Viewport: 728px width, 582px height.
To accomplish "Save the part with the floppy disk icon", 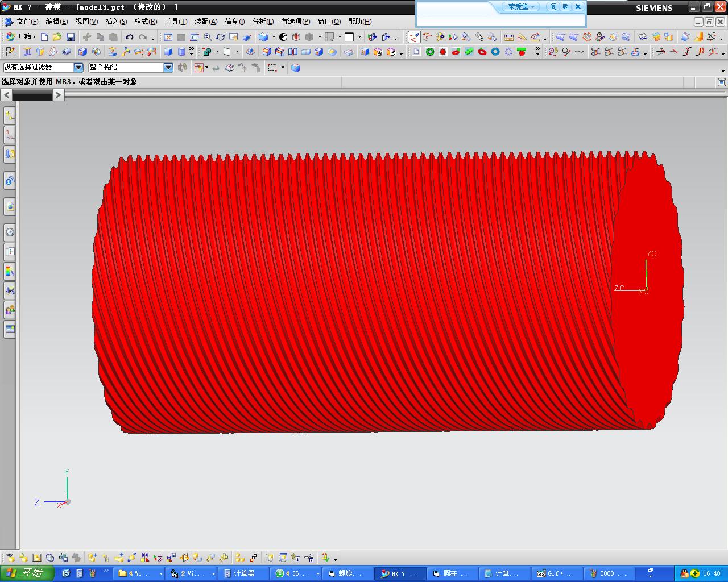I will pyautogui.click(x=71, y=37).
